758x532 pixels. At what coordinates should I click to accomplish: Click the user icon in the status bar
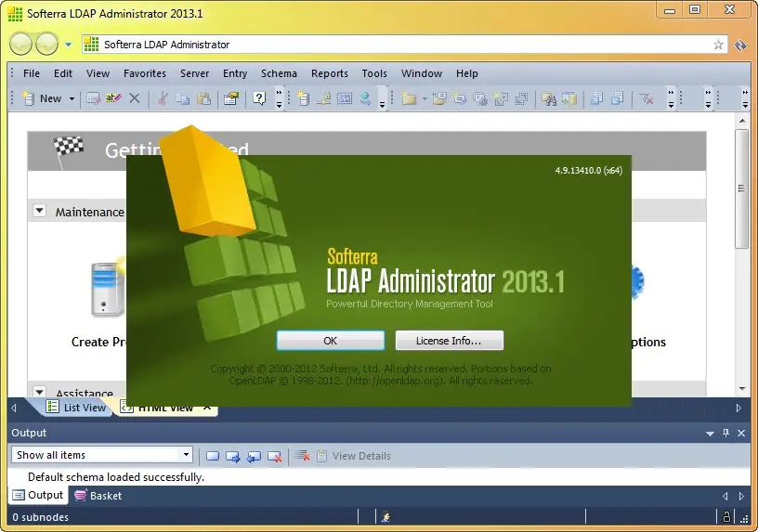click(x=386, y=517)
